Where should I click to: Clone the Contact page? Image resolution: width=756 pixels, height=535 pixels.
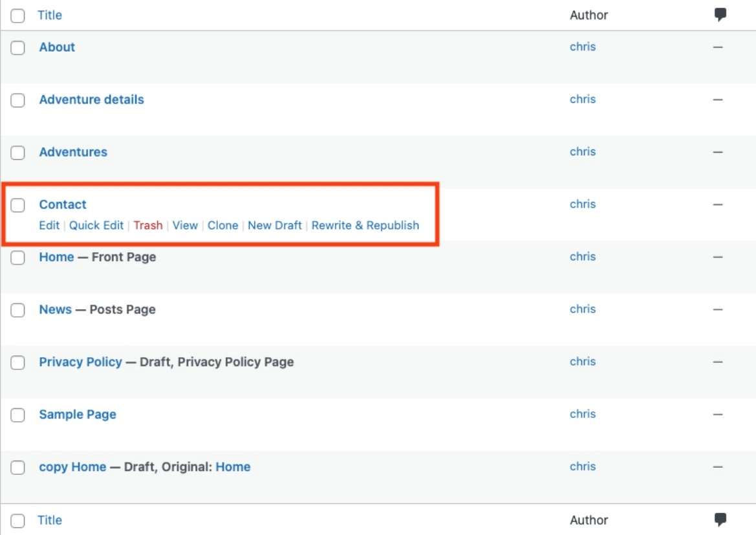pyautogui.click(x=222, y=225)
